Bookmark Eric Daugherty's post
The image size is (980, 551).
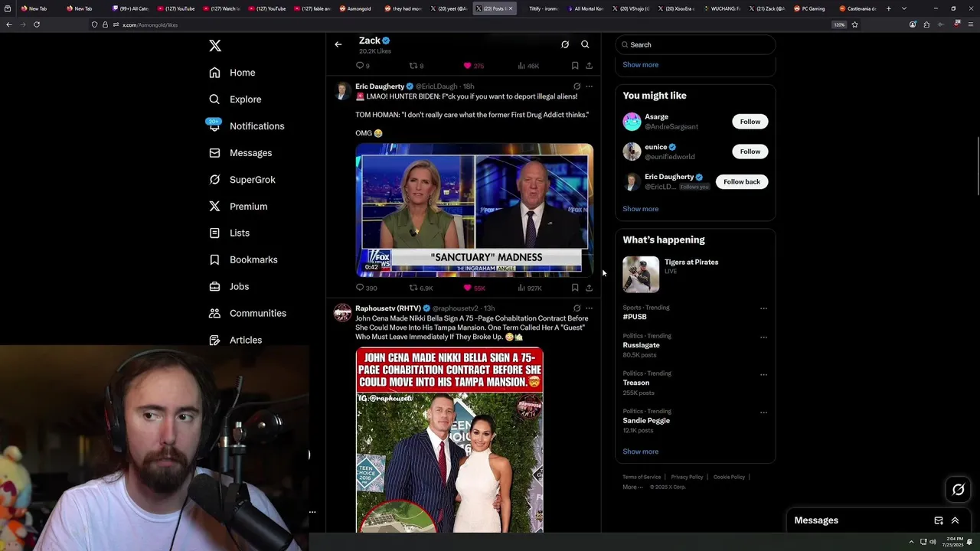pyautogui.click(x=575, y=288)
